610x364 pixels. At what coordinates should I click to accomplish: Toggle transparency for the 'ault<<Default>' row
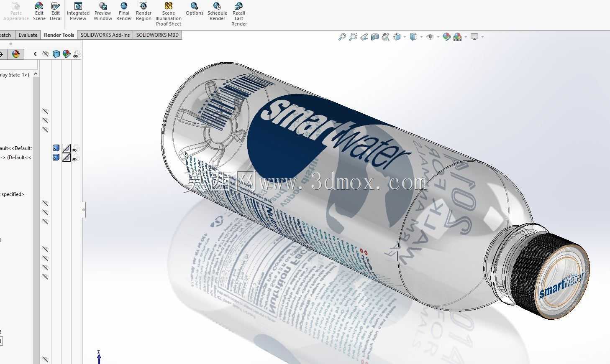(76, 148)
